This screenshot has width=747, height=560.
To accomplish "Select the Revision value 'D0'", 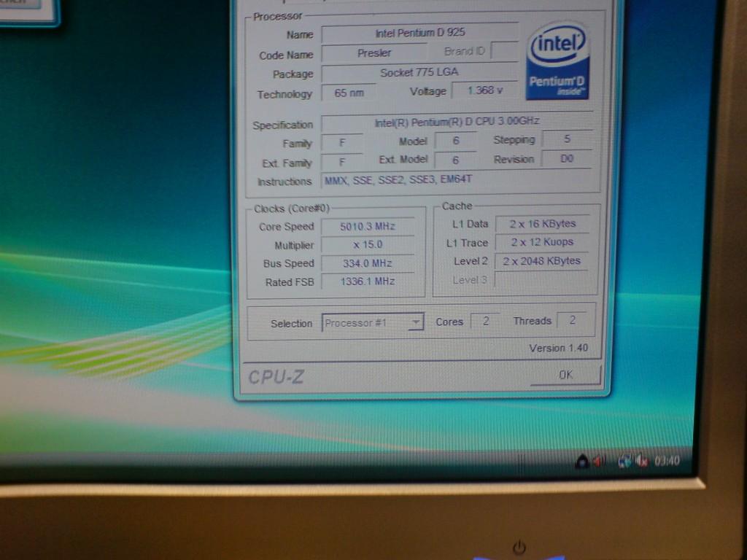I will [x=567, y=158].
